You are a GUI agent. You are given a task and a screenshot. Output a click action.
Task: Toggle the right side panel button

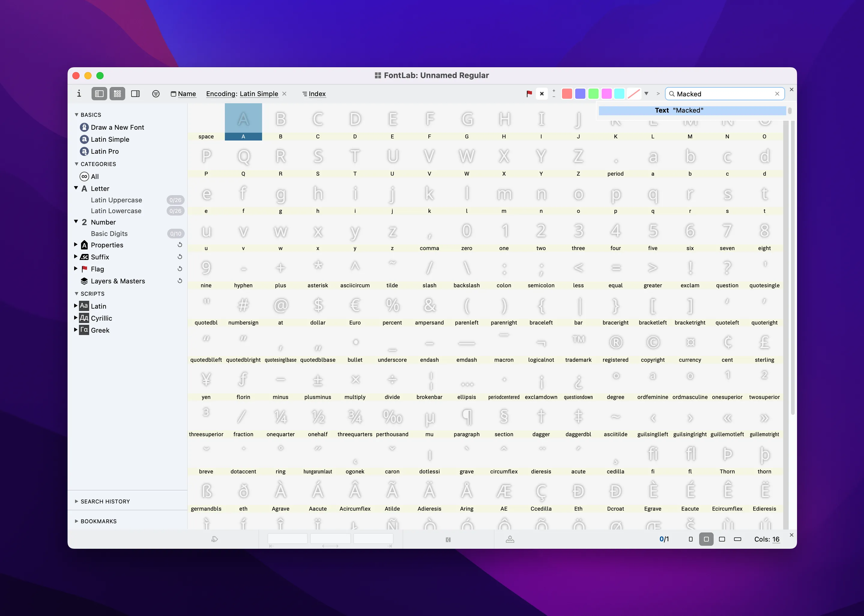click(x=135, y=94)
